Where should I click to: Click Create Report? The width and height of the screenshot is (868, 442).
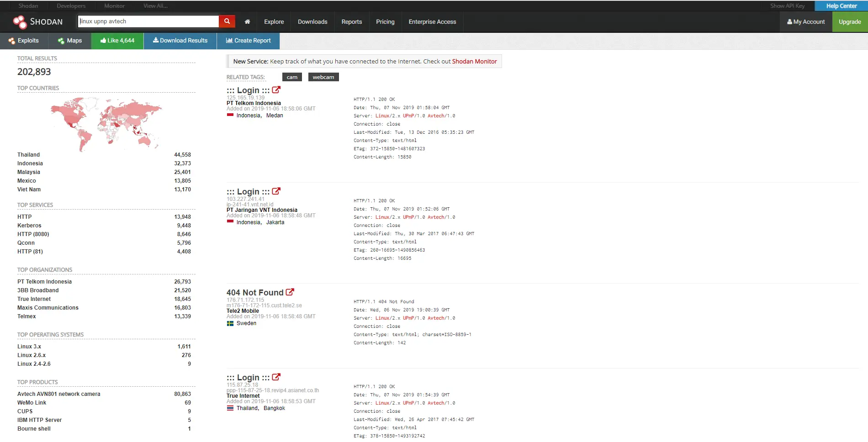[249, 41]
